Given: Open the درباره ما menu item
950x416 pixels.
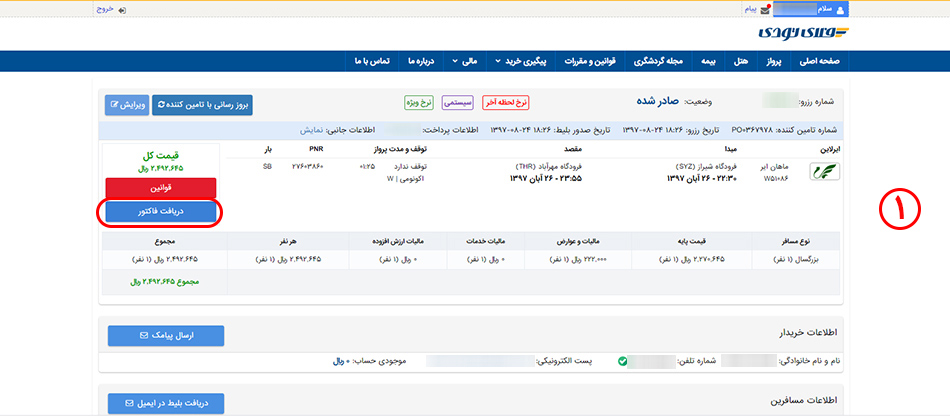Looking at the screenshot, I should tap(422, 61).
